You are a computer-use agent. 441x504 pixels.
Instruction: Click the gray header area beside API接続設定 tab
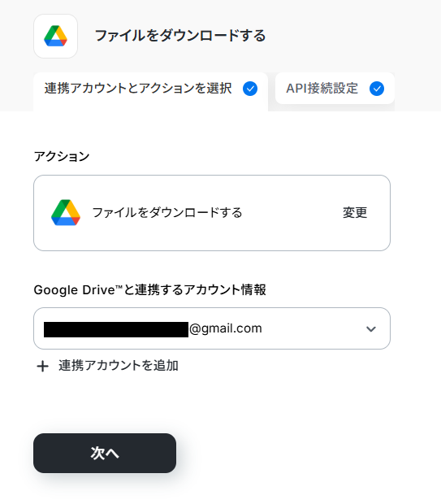coord(417,92)
